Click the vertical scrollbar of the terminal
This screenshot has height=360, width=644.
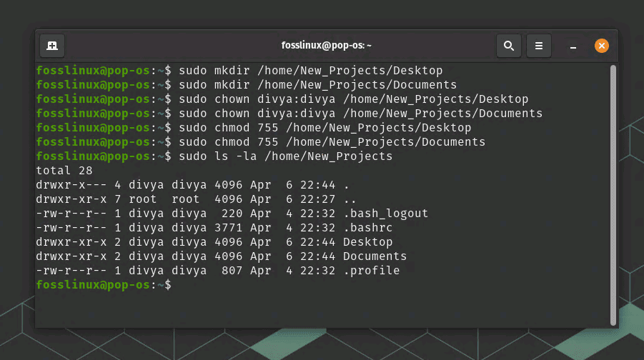tap(613, 195)
